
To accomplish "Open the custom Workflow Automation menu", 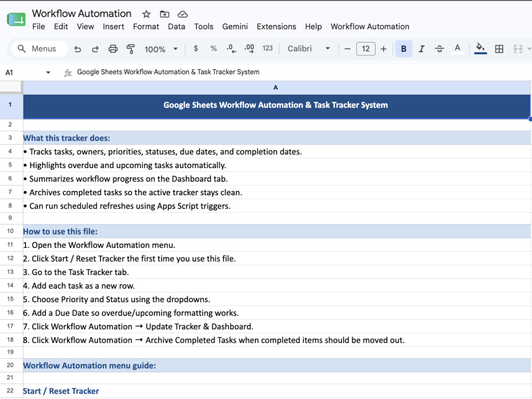I will point(370,27).
